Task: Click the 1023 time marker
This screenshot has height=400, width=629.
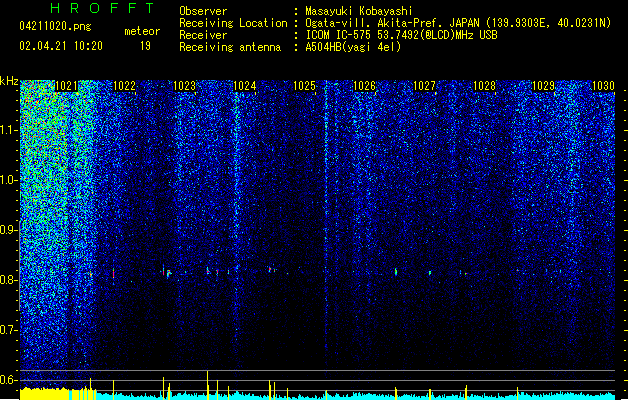Action: tap(185, 86)
